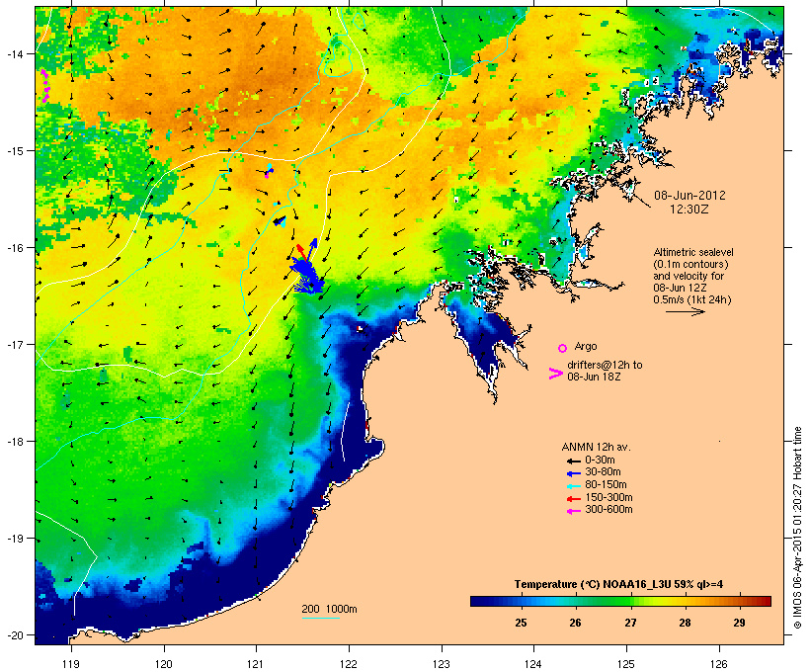
Task: Click the 29 value on the color bar
Action: [x=739, y=623]
